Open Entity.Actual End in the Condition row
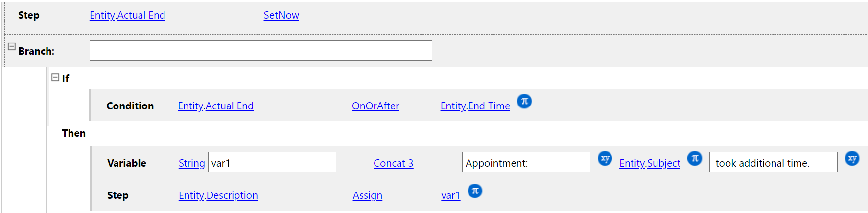The width and height of the screenshot is (868, 213). click(x=215, y=106)
